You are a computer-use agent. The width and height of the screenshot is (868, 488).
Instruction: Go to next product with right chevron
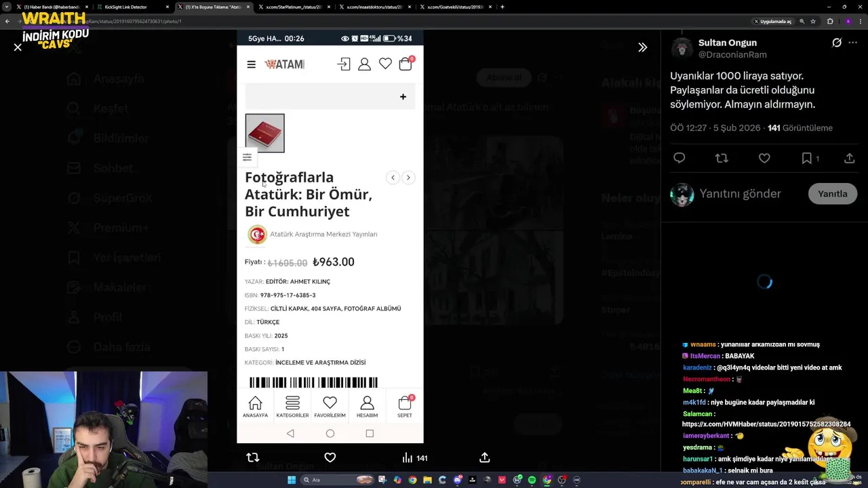click(x=408, y=178)
